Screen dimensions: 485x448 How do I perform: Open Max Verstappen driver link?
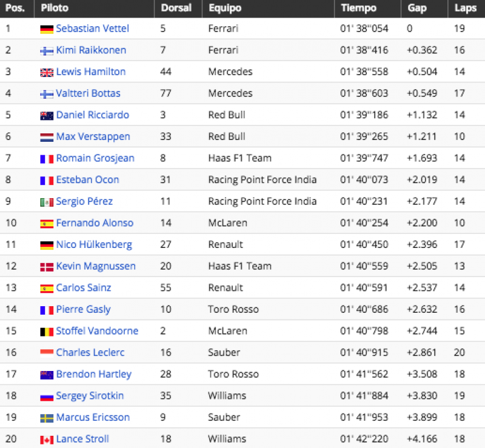tap(93, 137)
